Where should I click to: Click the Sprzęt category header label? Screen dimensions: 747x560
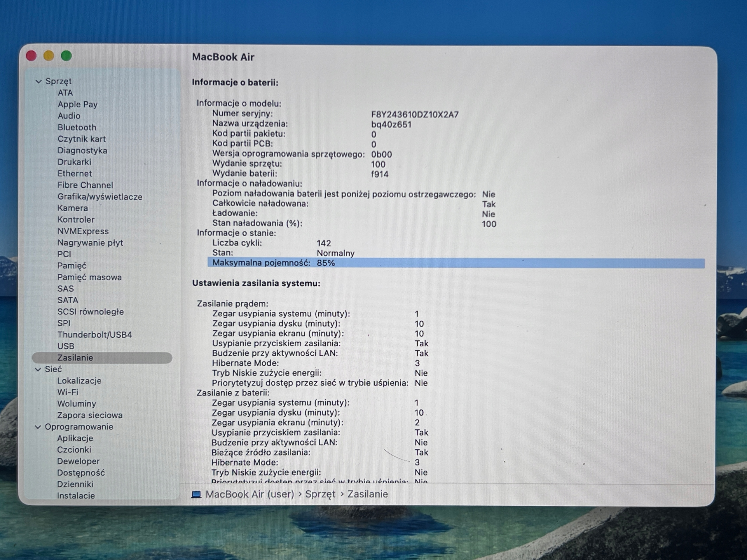(x=58, y=81)
